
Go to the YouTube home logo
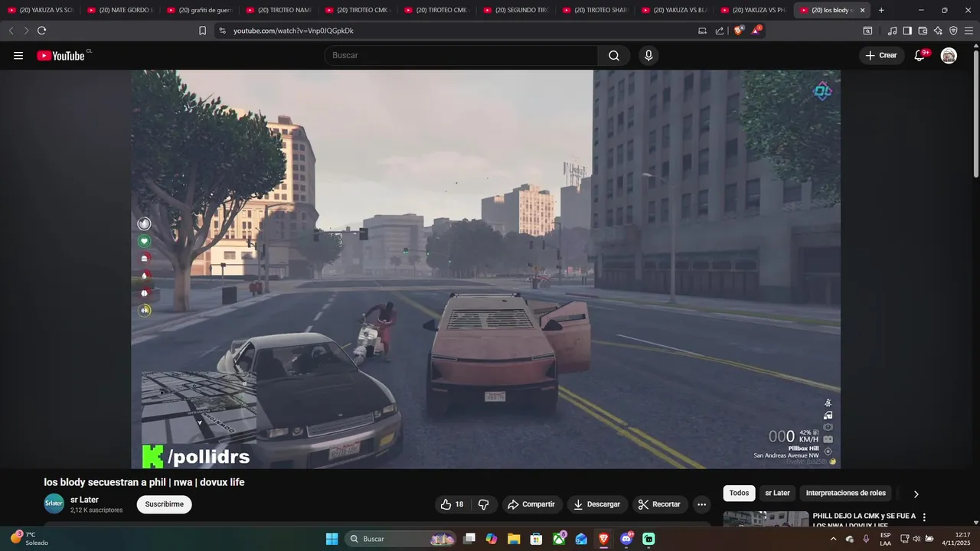point(61,55)
